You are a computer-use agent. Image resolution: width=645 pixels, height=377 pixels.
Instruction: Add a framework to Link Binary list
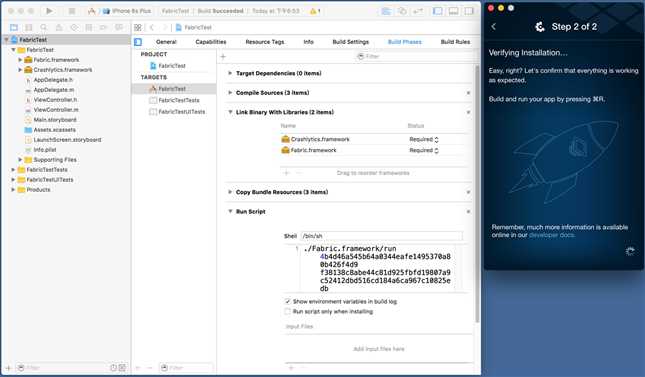click(x=287, y=173)
